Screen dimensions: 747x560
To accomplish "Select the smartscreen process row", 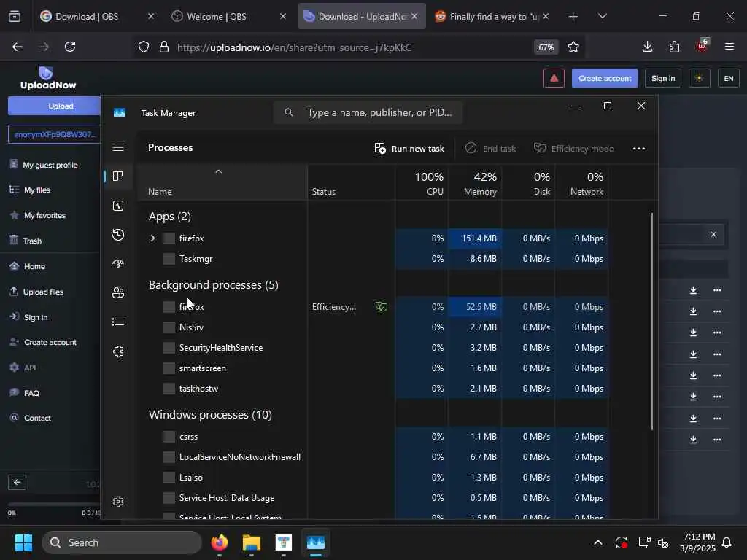I will pos(373,368).
